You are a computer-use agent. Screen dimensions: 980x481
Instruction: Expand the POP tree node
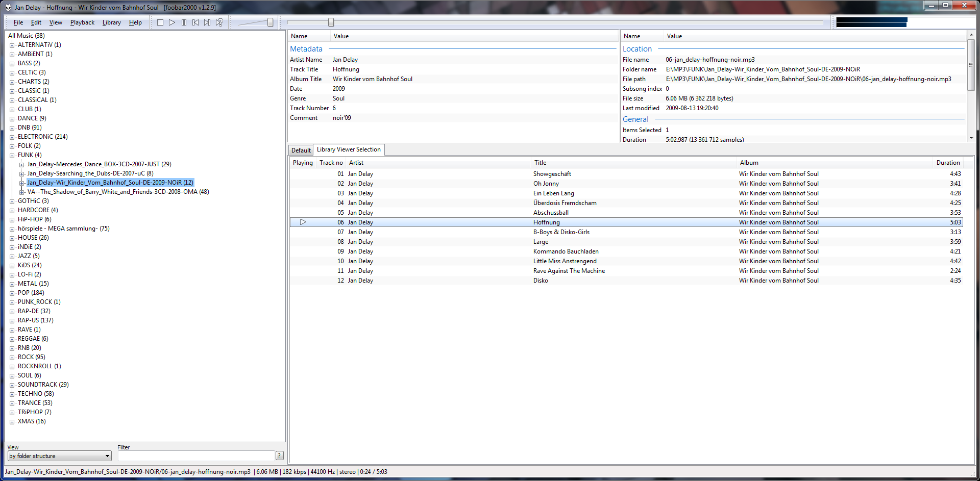[x=12, y=293]
